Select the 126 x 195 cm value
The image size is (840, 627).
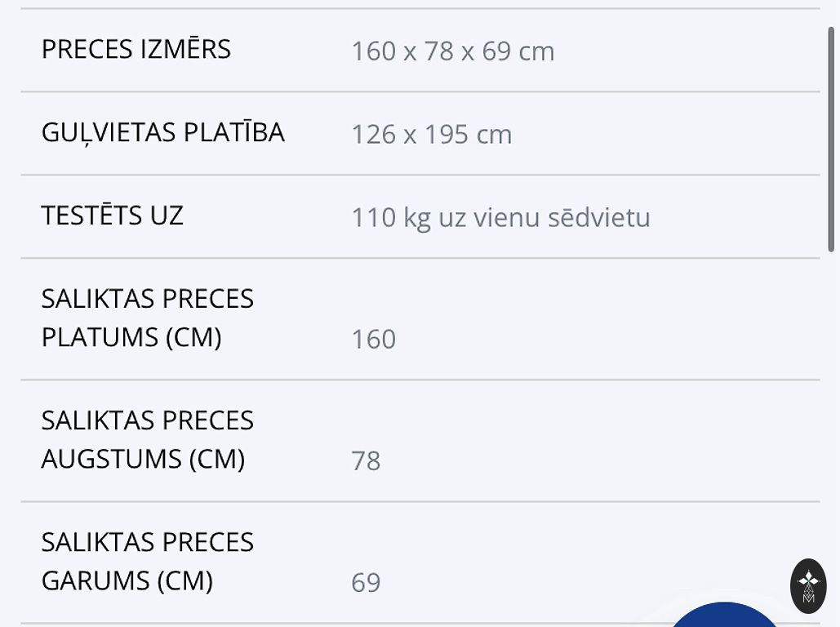[431, 135]
